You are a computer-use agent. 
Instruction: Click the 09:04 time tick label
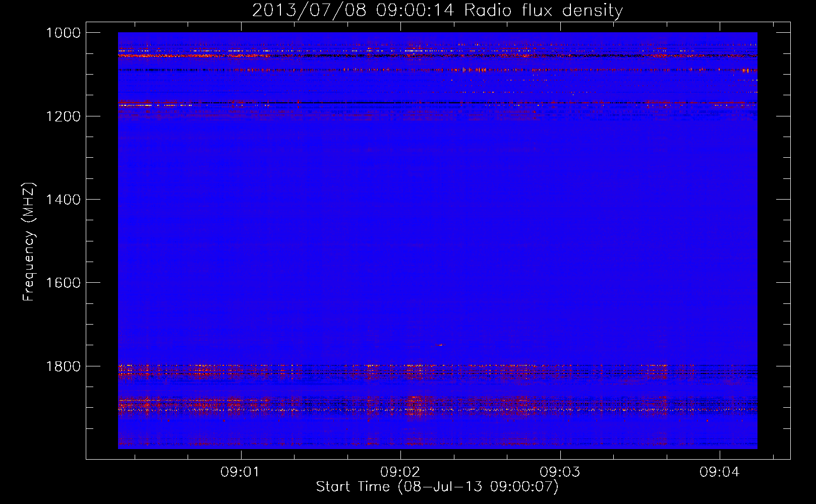click(719, 472)
